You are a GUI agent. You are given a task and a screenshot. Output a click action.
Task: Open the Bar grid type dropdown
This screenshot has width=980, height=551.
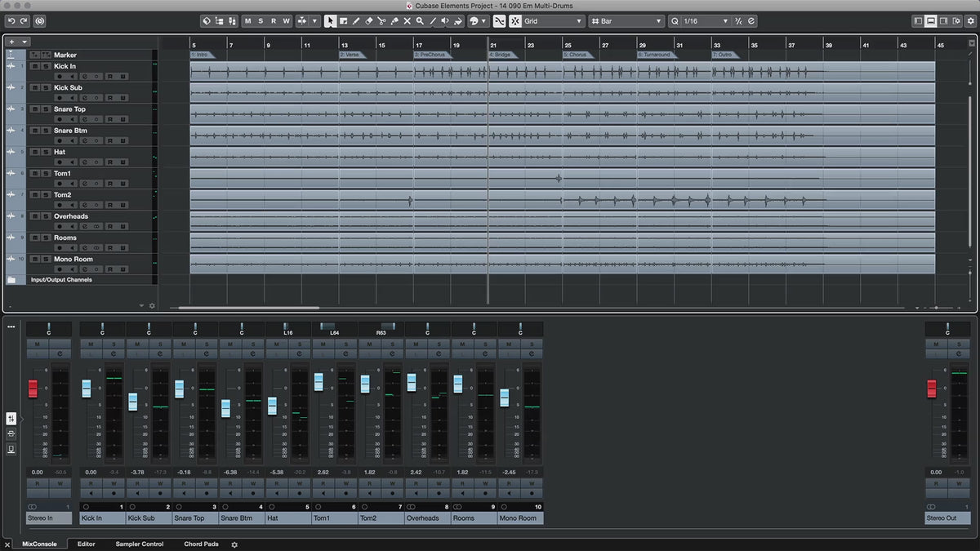(626, 21)
